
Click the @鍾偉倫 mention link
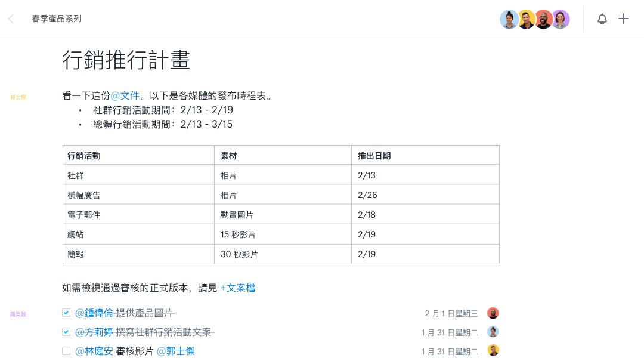click(x=95, y=313)
